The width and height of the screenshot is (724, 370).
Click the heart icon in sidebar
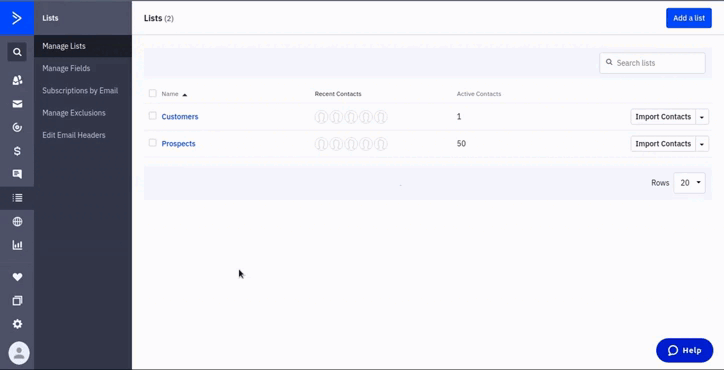click(x=17, y=277)
